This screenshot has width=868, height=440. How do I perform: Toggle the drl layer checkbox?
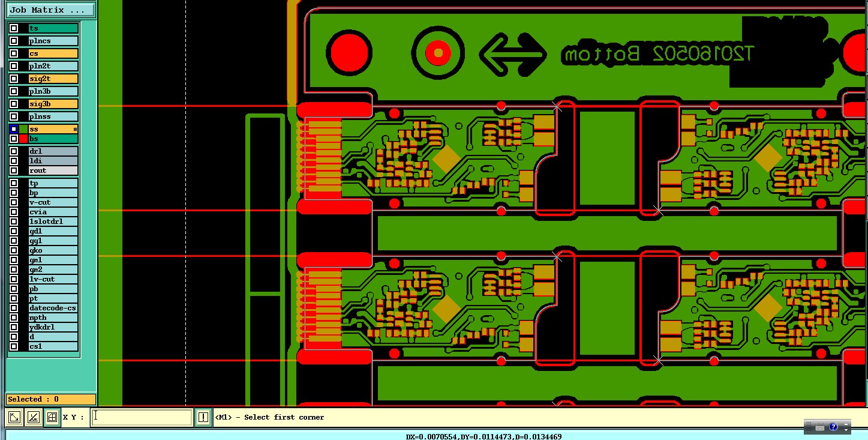14,151
